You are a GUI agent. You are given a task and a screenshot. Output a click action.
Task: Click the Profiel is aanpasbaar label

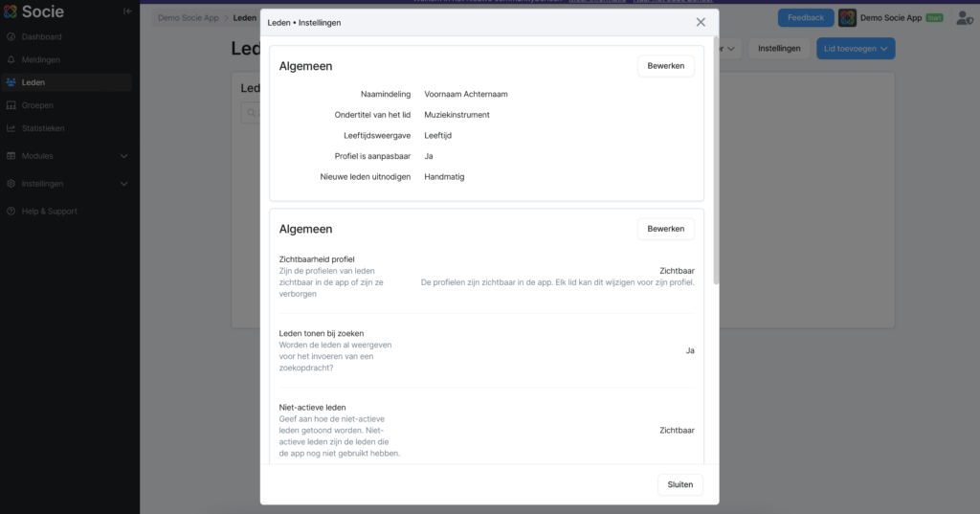(372, 156)
